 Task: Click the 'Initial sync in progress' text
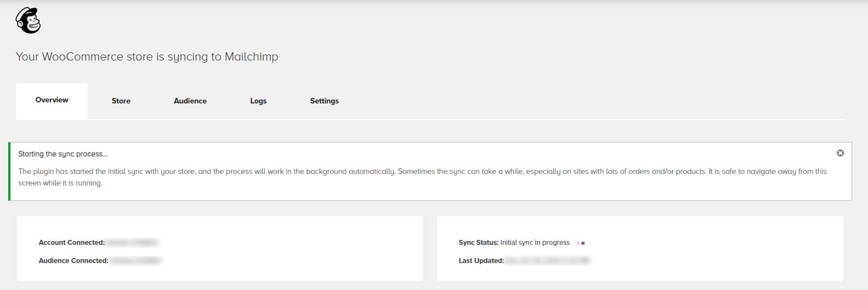click(535, 243)
